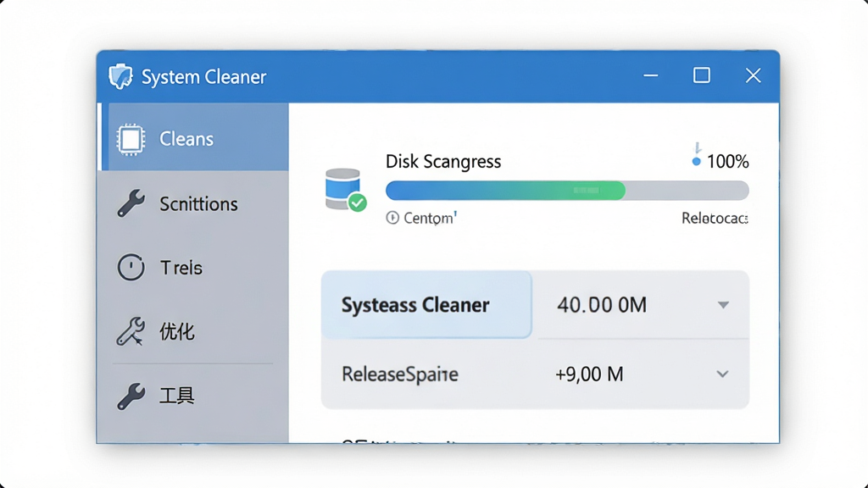The width and height of the screenshot is (868, 488).
Task: Click the Disk Scangress heading
Action: (443, 162)
